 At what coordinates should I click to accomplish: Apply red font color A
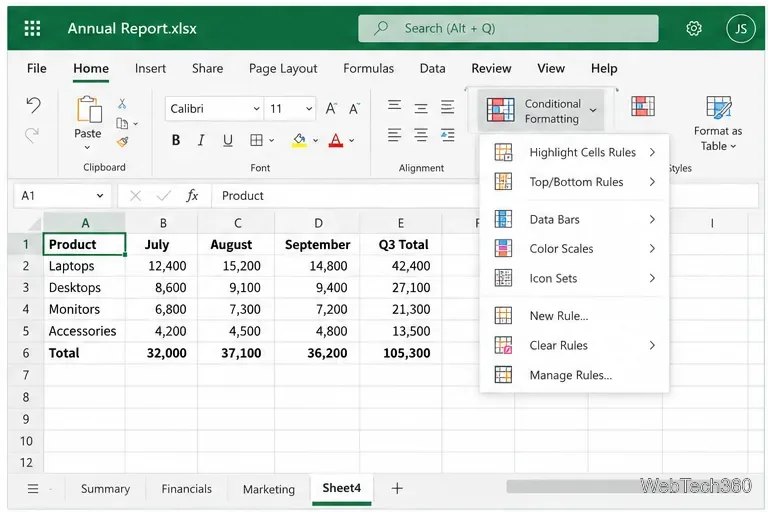(336, 141)
